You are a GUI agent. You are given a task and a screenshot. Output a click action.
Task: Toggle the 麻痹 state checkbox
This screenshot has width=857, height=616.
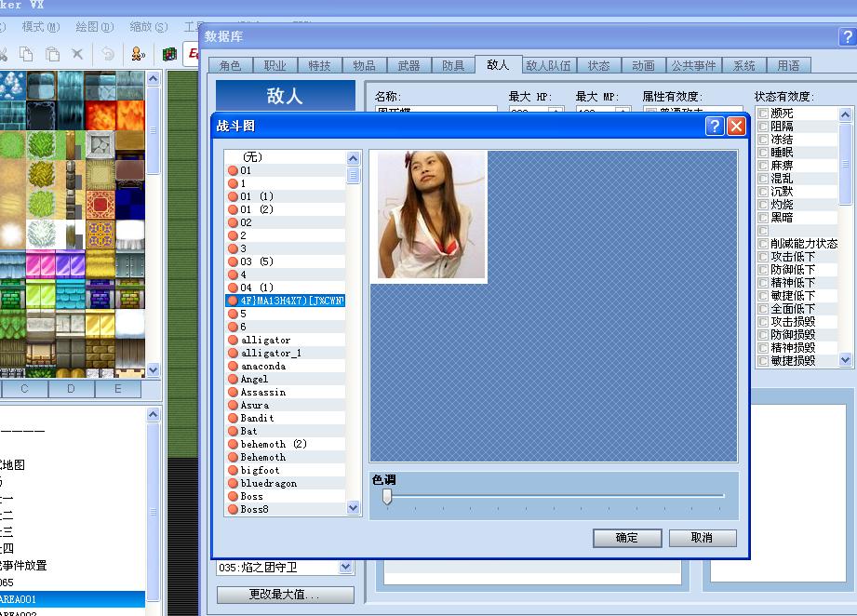(763, 165)
